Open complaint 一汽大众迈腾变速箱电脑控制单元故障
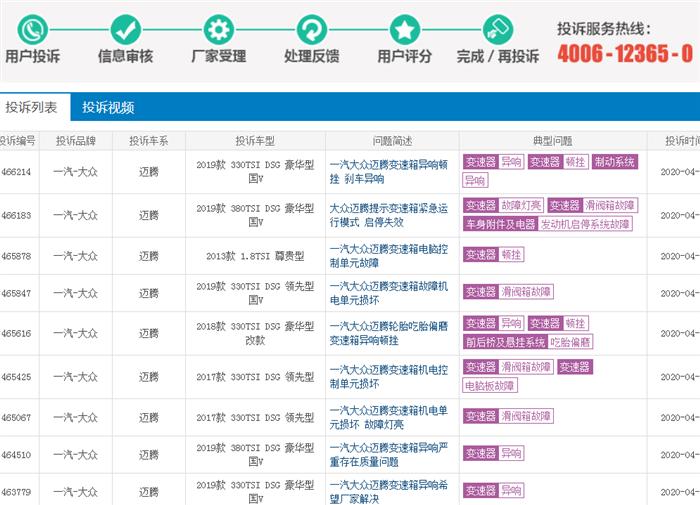 pos(387,255)
